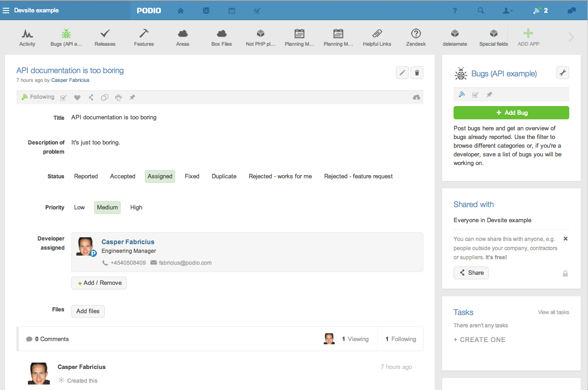
Task: Open View all tasks link
Action: click(553, 312)
